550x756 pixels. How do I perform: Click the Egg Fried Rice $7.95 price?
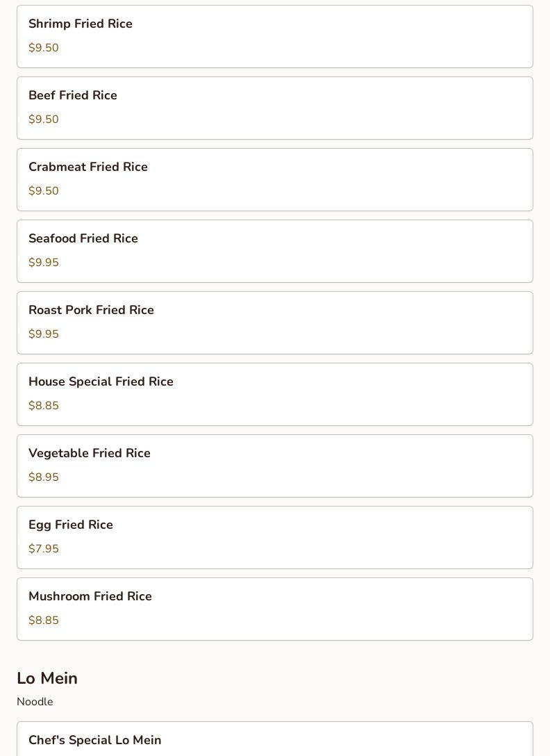44,549
